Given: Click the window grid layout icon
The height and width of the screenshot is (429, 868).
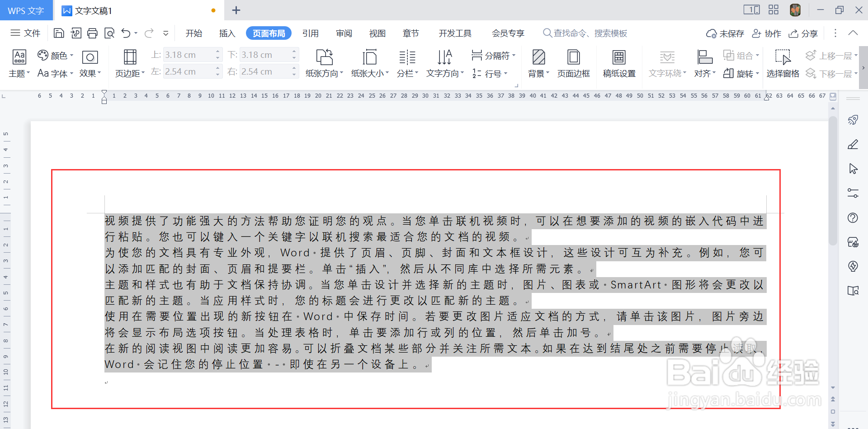Looking at the screenshot, I should pos(774,10).
